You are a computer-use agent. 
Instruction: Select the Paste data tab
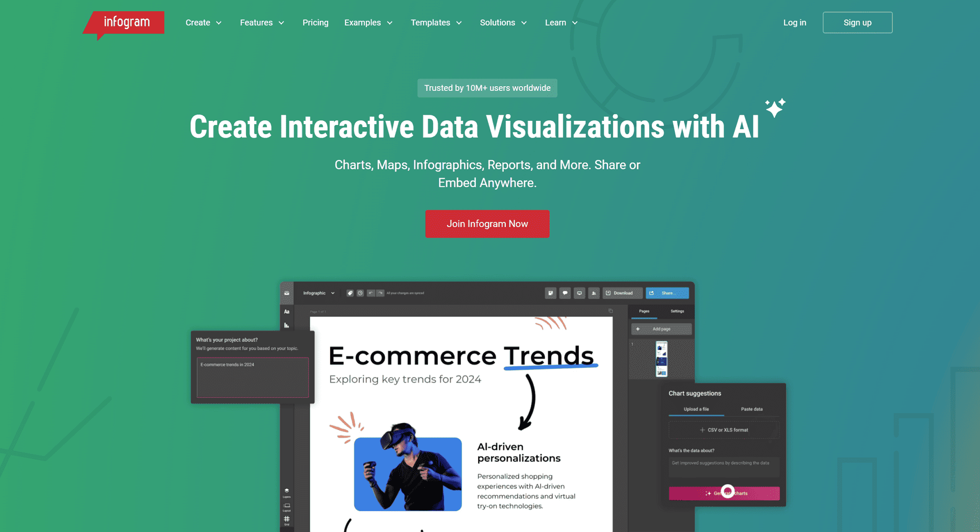(752, 409)
